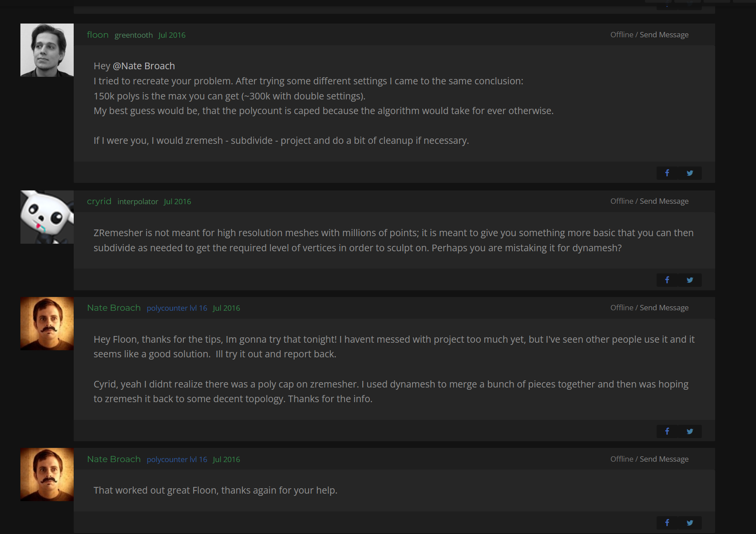756x534 pixels.
Task: Share floon's post on Facebook
Action: coord(667,173)
